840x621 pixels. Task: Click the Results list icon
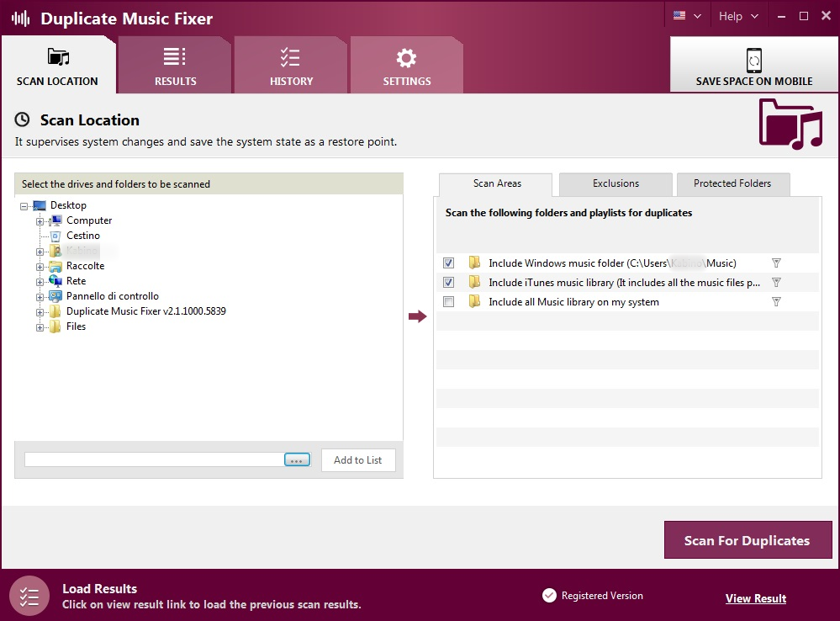(x=175, y=56)
